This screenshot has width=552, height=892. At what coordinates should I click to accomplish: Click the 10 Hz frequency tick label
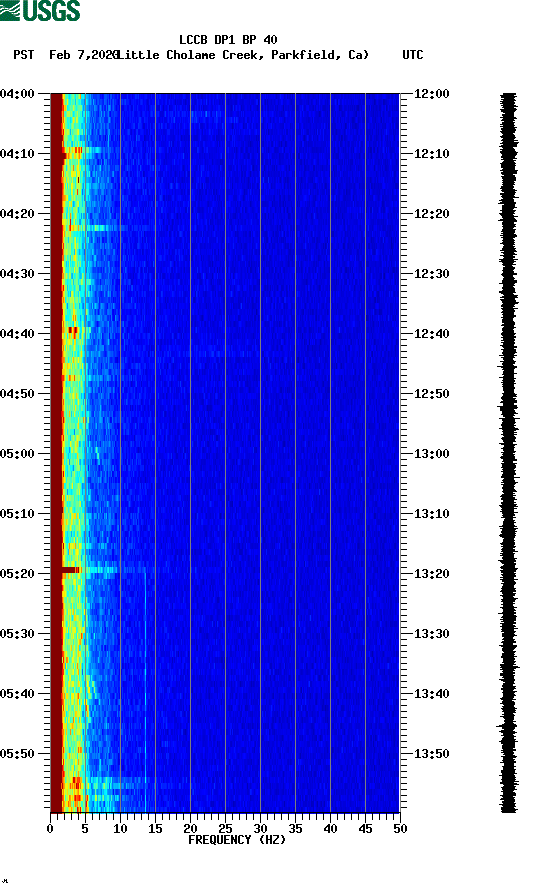(x=120, y=829)
